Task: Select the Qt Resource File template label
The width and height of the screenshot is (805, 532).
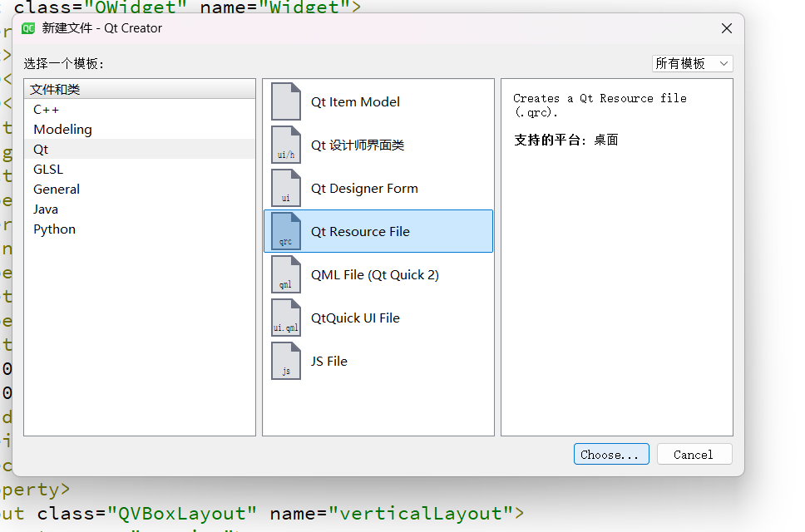Action: [x=360, y=232]
